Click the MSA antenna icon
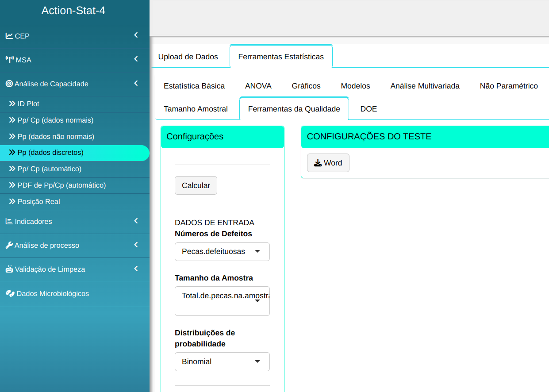 click(10, 60)
